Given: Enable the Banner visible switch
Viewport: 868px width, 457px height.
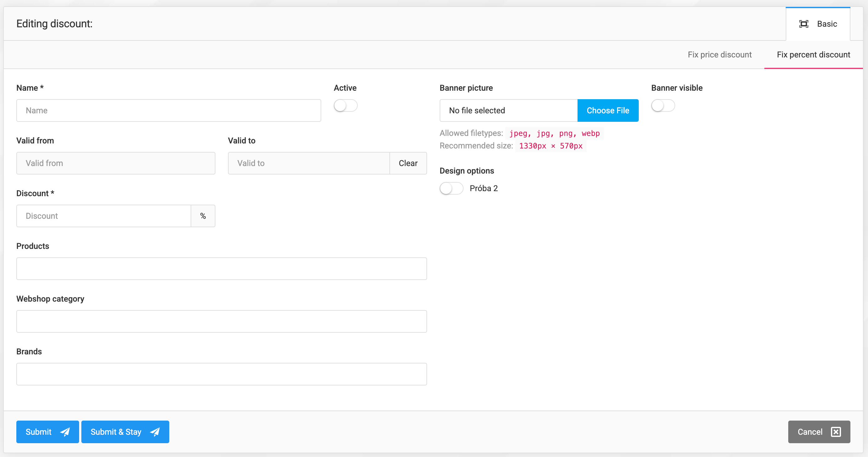Looking at the screenshot, I should [x=663, y=106].
